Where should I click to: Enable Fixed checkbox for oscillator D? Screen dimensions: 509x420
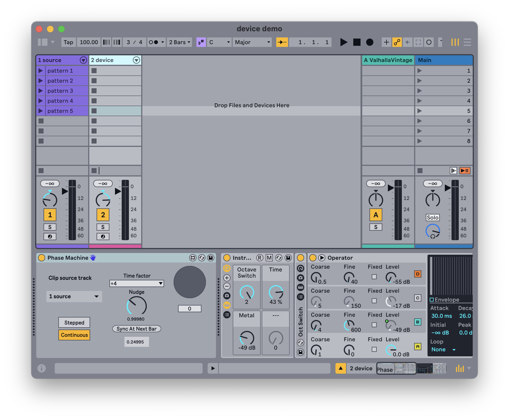(x=374, y=277)
